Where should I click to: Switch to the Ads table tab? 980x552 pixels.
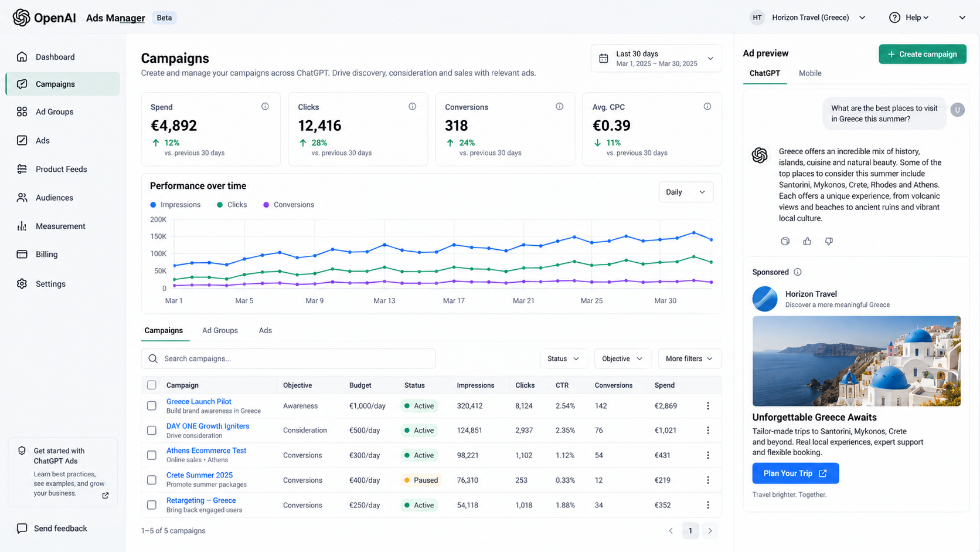tap(266, 330)
